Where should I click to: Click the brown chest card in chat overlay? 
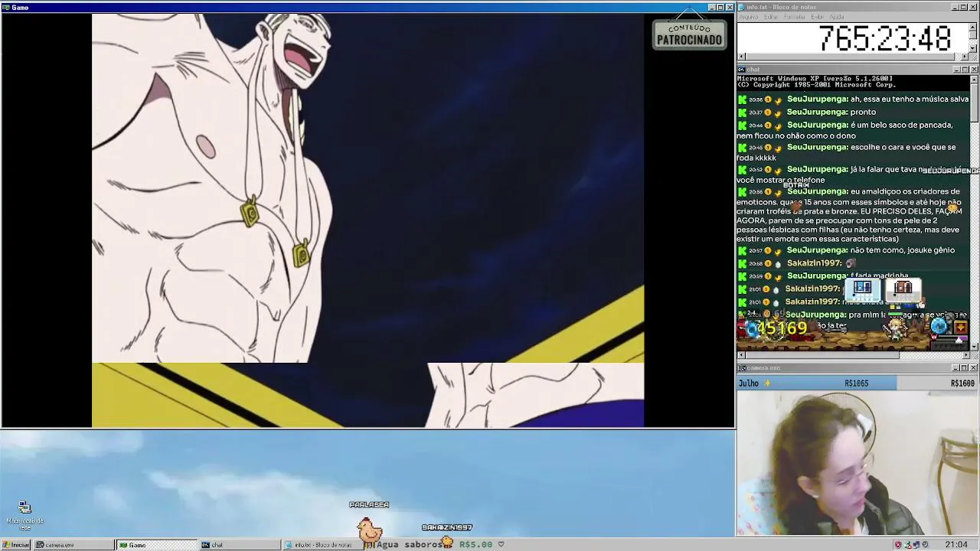(x=903, y=289)
